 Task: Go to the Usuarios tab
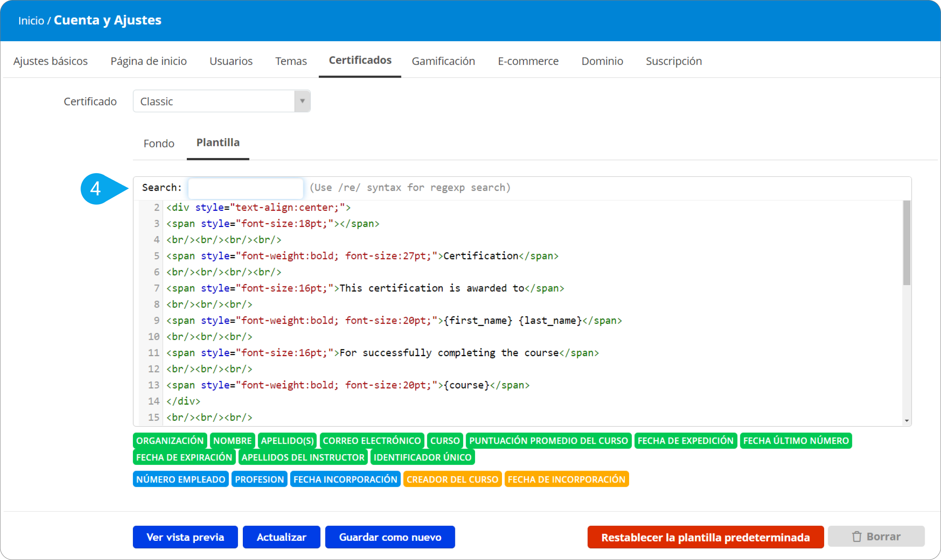pos(231,61)
